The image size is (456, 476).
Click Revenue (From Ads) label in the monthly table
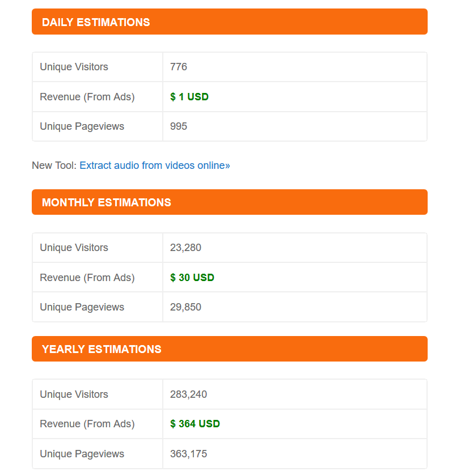click(87, 278)
